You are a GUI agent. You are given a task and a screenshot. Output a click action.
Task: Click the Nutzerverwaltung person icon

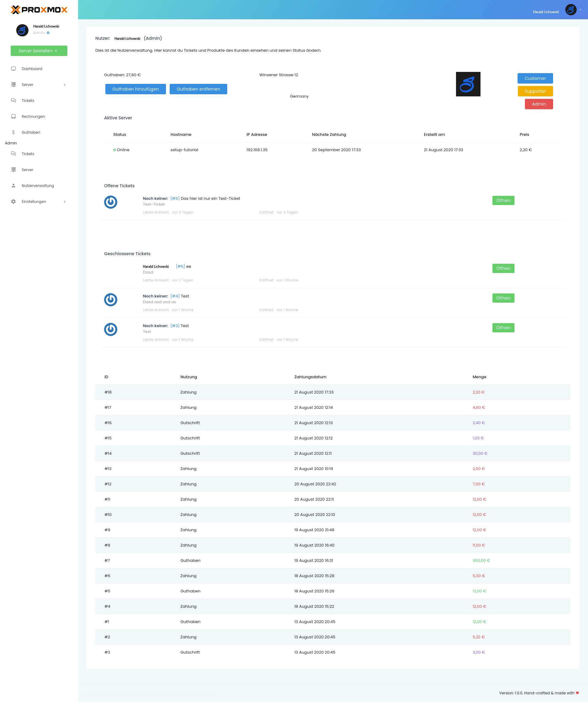13,185
